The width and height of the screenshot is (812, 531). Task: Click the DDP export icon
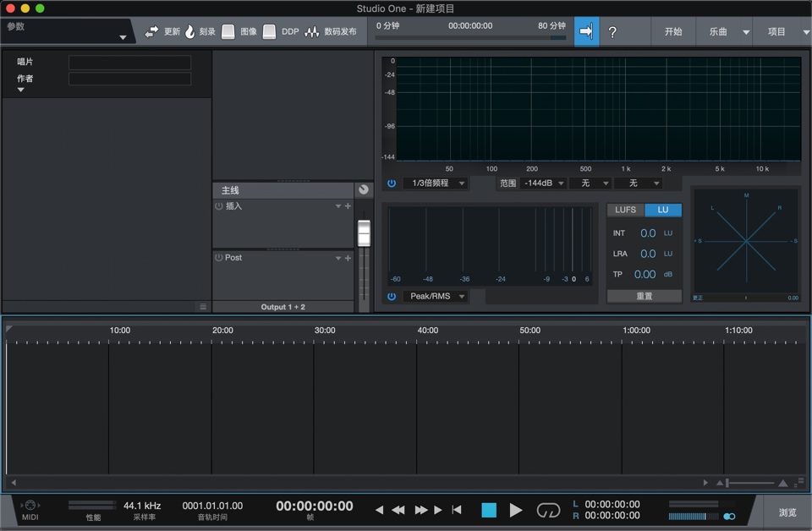269,31
